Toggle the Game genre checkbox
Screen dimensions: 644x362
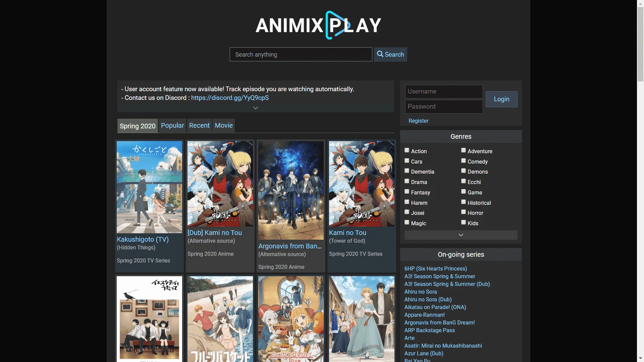coord(464,192)
